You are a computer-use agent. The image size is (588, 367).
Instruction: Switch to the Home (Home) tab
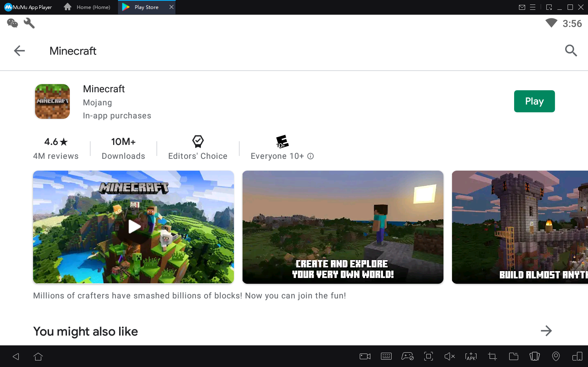87,7
